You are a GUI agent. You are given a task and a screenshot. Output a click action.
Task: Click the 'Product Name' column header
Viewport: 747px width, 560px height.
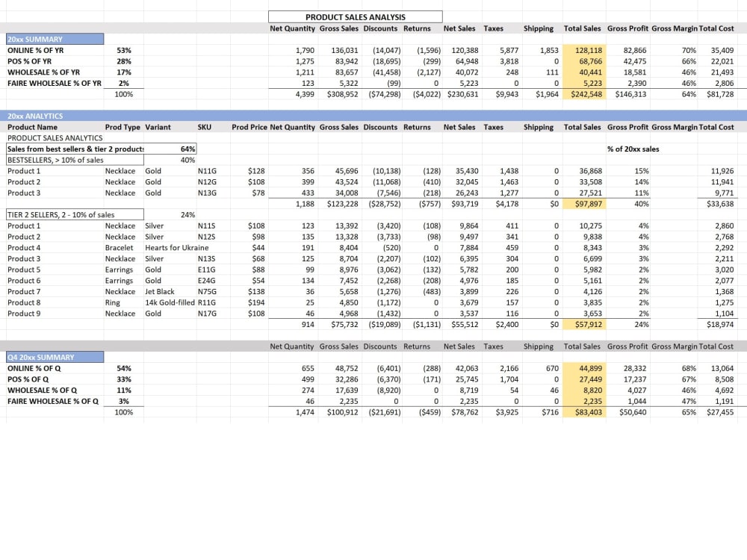(32, 127)
